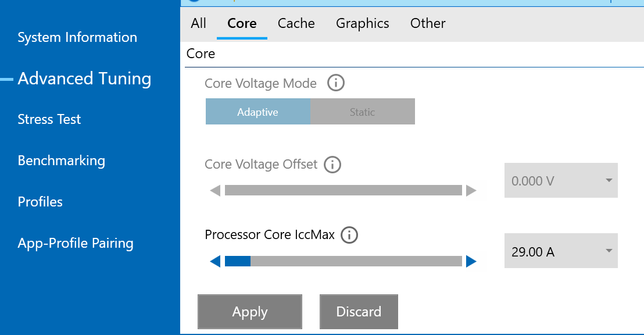Screen dimensions: 644x335
Task: Increase Core Voltage Offset using right arrow
Action: click(471, 190)
